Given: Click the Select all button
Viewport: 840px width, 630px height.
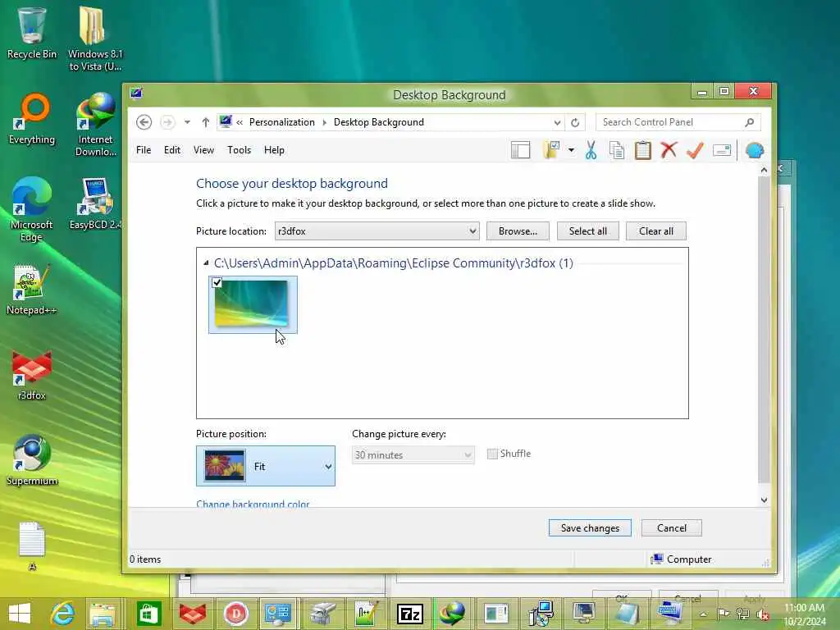Looking at the screenshot, I should pos(587,231).
